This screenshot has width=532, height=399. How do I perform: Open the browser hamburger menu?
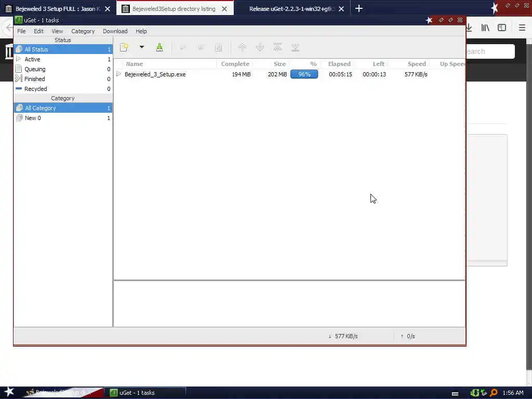tap(522, 28)
